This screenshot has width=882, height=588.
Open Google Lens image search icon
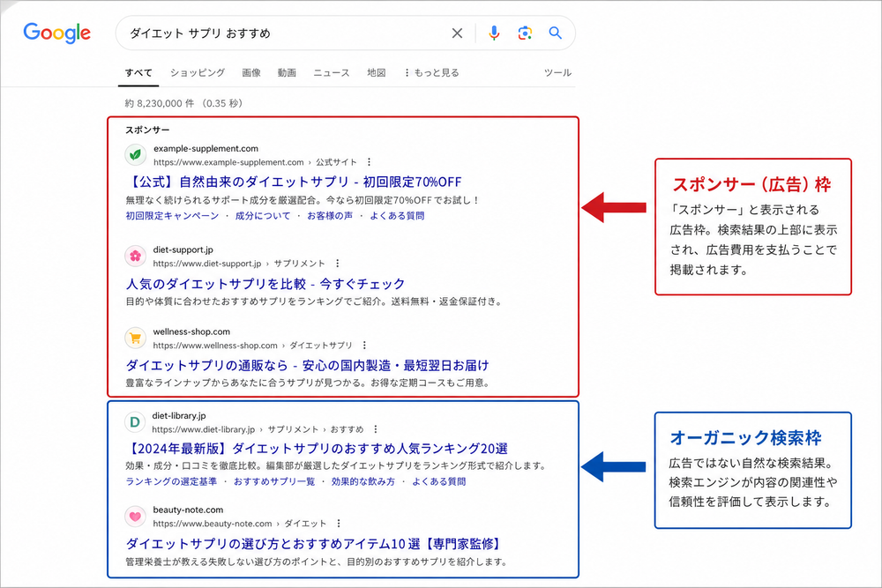click(525, 33)
